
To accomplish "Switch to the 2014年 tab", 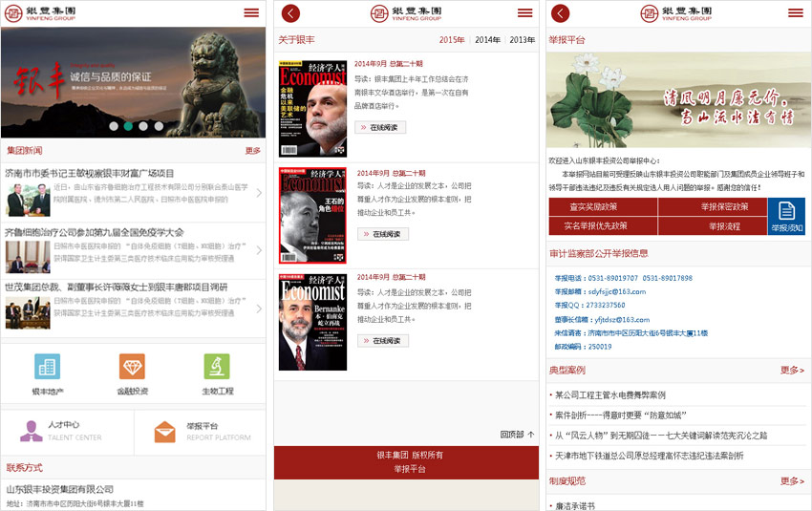I will (487, 40).
